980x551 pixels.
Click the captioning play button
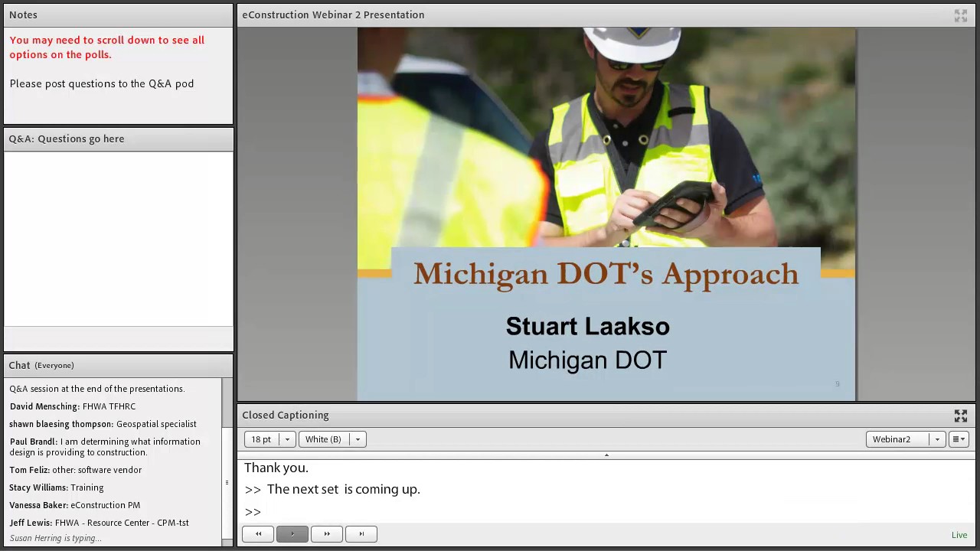pyautogui.click(x=292, y=533)
